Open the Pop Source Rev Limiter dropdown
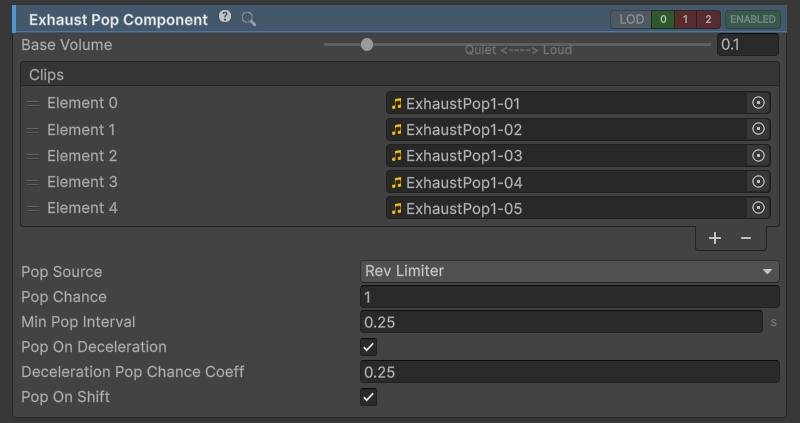This screenshot has width=800, height=423. [x=569, y=271]
